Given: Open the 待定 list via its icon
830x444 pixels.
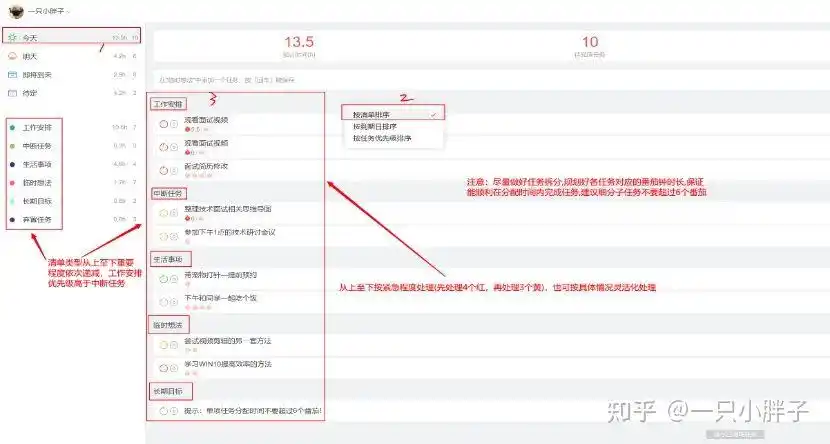Looking at the screenshot, I should coord(12,93).
